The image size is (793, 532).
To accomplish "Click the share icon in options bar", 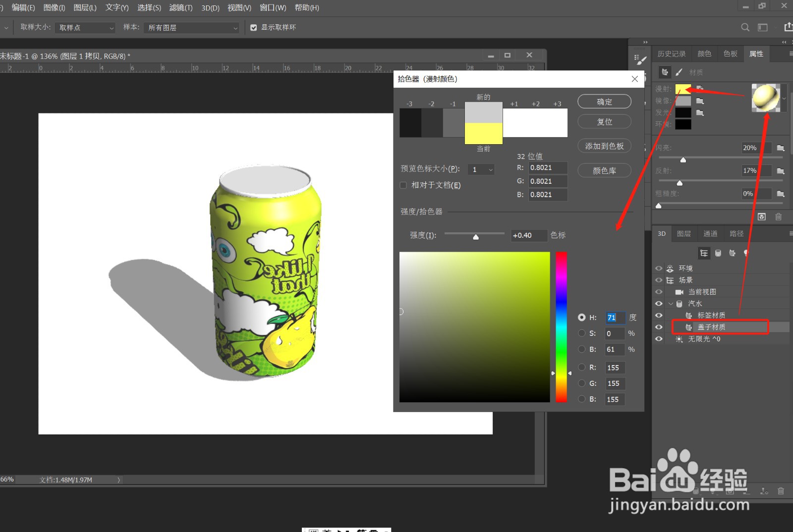I will pos(788,27).
